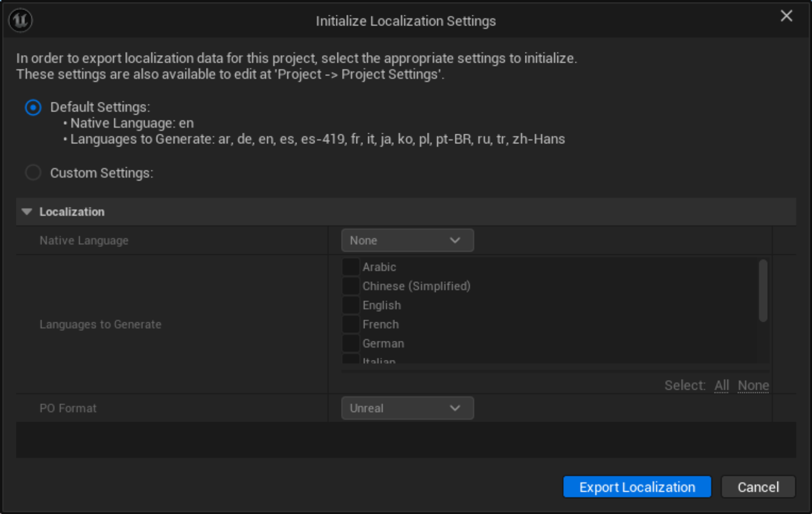Click the languages list scrollbar
Viewport: 812px width, 514px height.
pyautogui.click(x=763, y=291)
